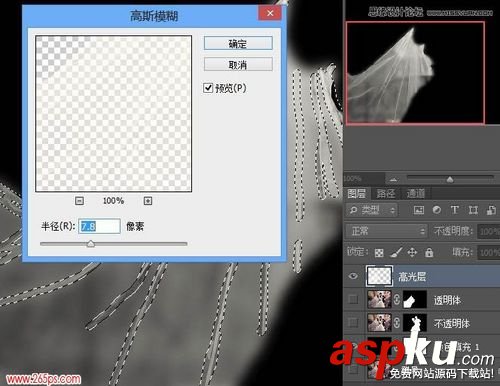This screenshot has width=500, height=386.
Task: Click the 不透明度 opacity value field
Action: click(x=489, y=231)
